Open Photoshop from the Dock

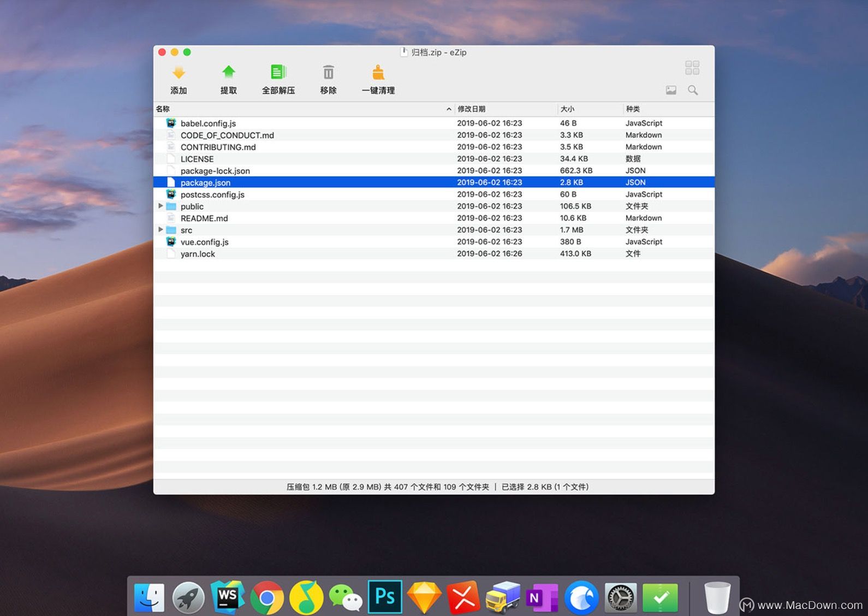[385, 596]
